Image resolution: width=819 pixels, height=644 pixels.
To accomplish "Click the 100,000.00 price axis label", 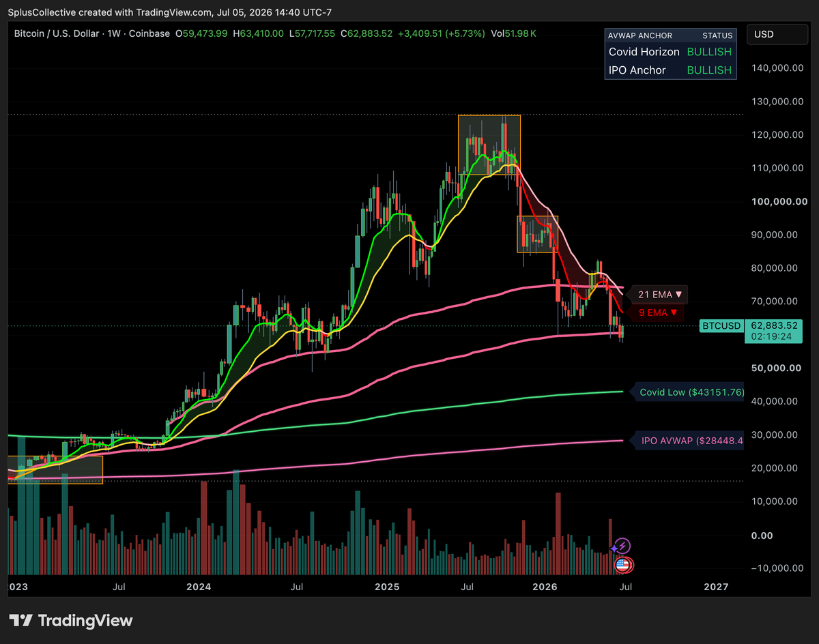I will click(773, 201).
